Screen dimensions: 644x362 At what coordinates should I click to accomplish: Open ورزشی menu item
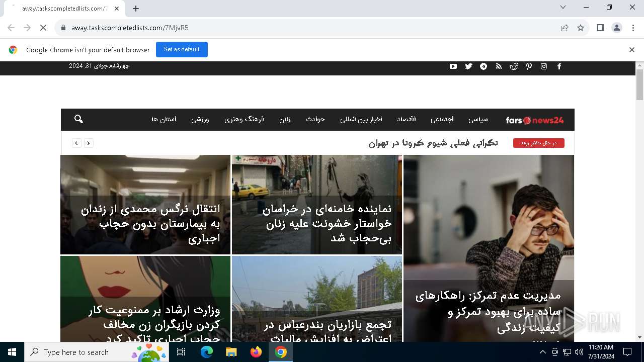[x=200, y=119]
